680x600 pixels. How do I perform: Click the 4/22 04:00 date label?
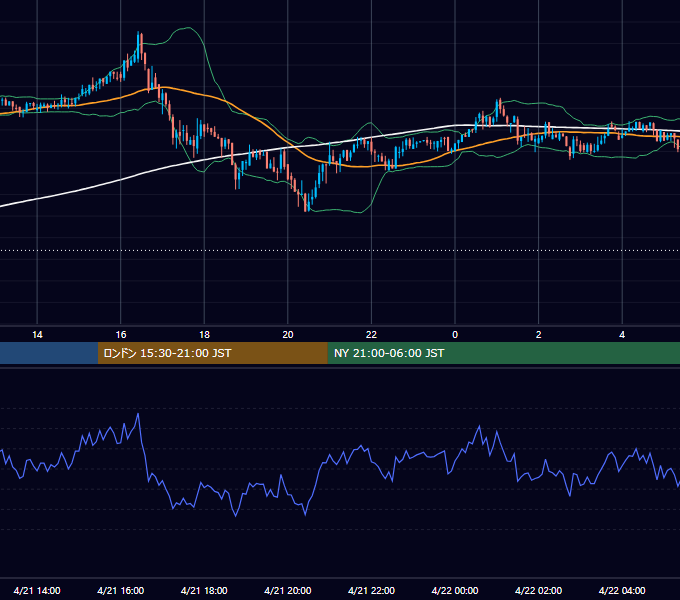pos(622,590)
